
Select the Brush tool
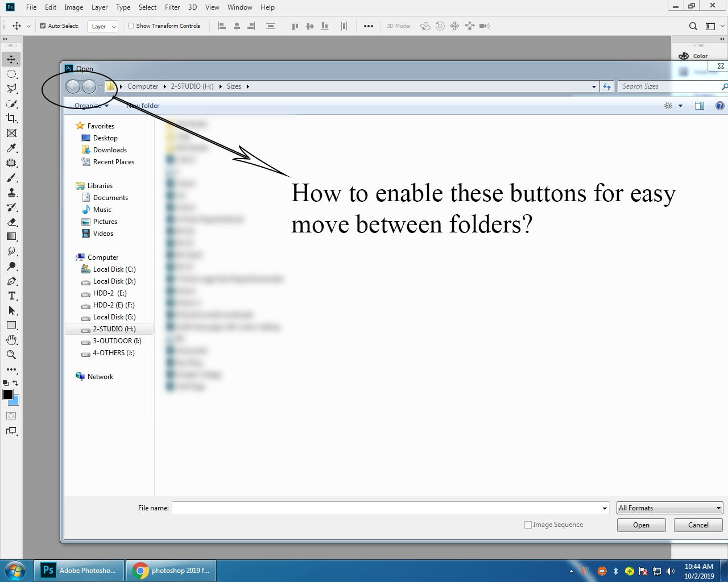11,177
